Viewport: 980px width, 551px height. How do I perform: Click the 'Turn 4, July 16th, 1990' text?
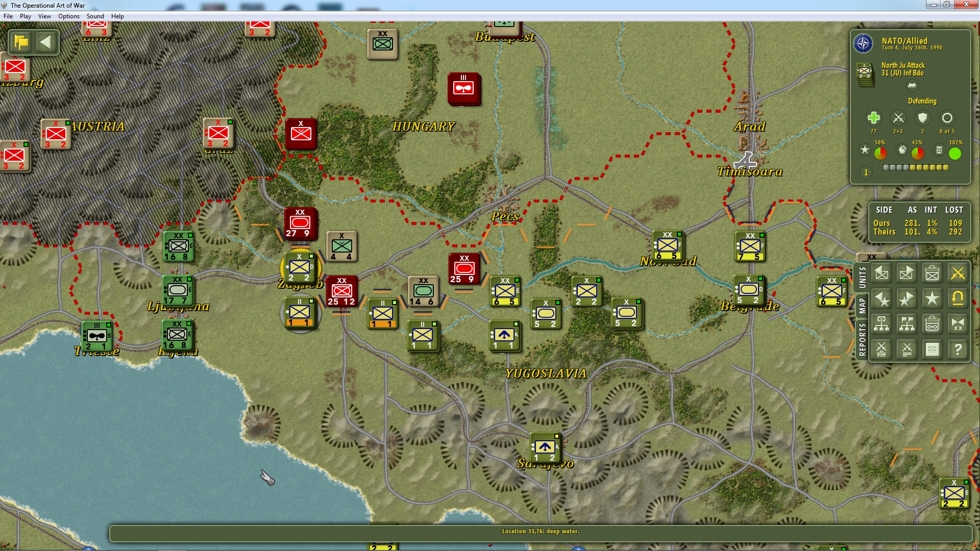(912, 48)
